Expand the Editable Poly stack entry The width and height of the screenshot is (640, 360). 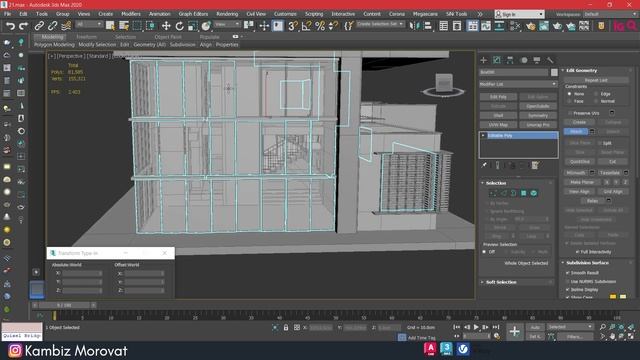coord(483,136)
